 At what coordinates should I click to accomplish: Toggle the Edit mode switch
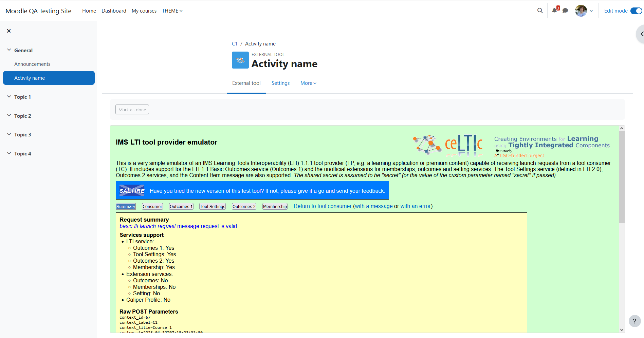click(636, 11)
